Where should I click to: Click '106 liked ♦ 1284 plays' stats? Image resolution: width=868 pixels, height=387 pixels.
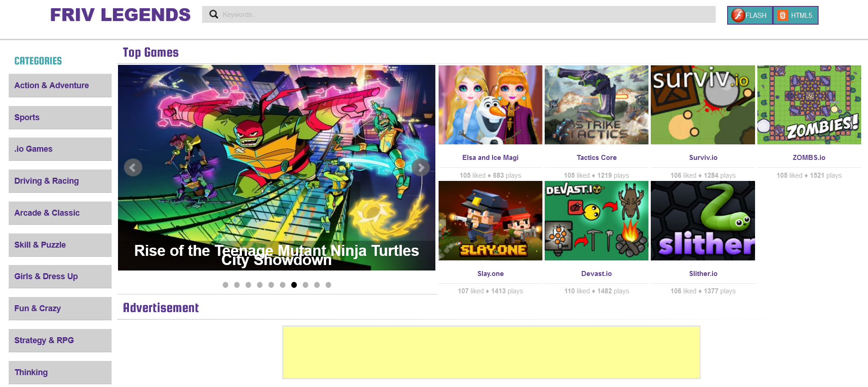703,175
